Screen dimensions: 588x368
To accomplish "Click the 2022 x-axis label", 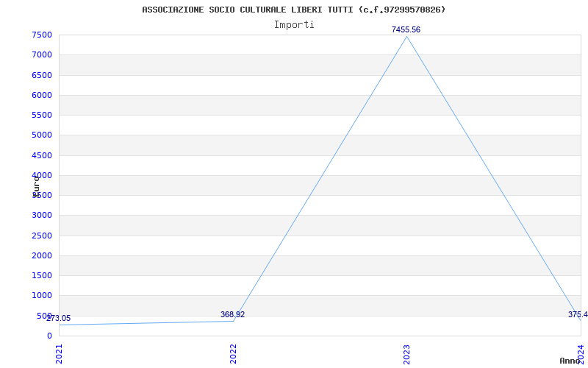I will click(233, 354).
